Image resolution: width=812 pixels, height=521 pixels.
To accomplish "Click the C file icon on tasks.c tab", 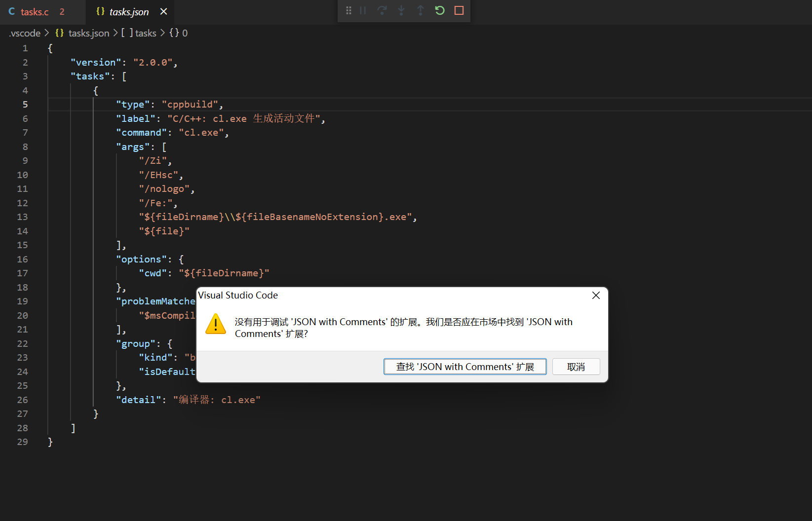I will [x=12, y=11].
